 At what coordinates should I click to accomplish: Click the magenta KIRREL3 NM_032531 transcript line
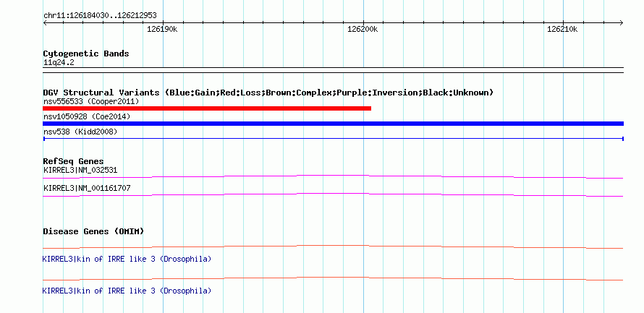pyautogui.click(x=333, y=176)
